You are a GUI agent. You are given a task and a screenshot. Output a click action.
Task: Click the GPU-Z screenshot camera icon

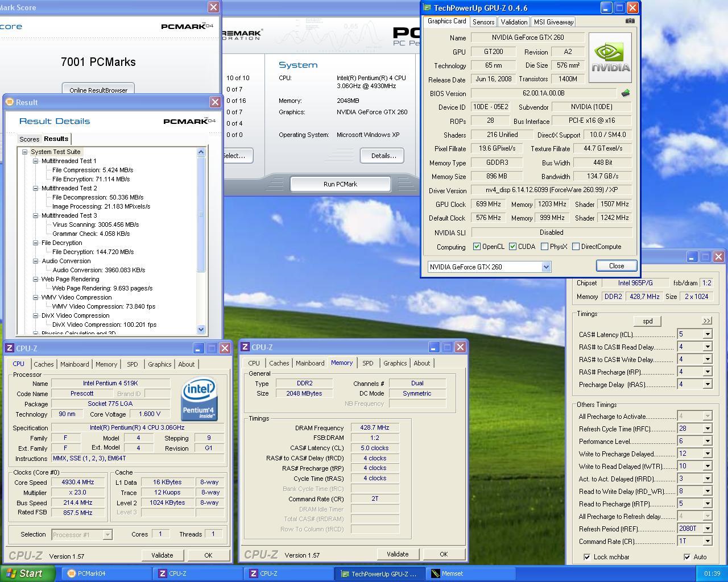630,21
